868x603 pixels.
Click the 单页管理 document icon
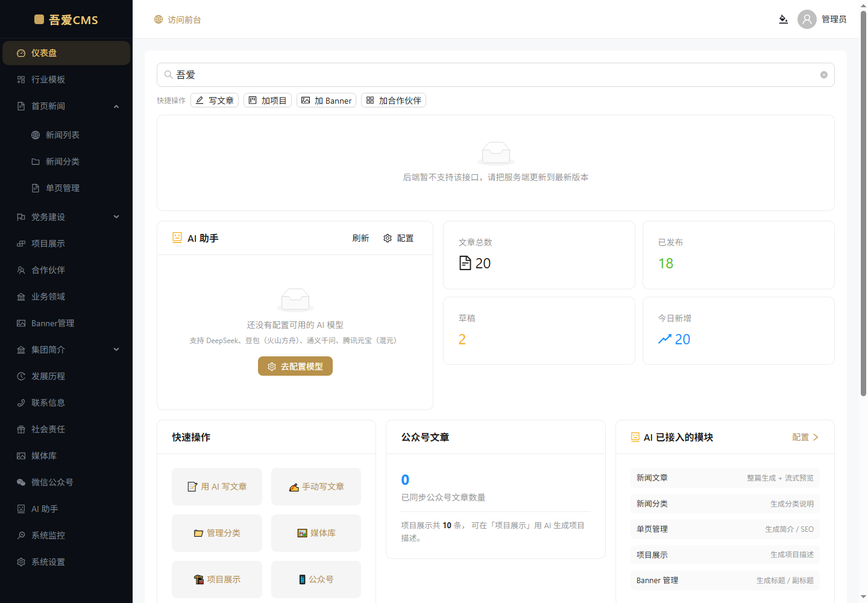click(36, 188)
